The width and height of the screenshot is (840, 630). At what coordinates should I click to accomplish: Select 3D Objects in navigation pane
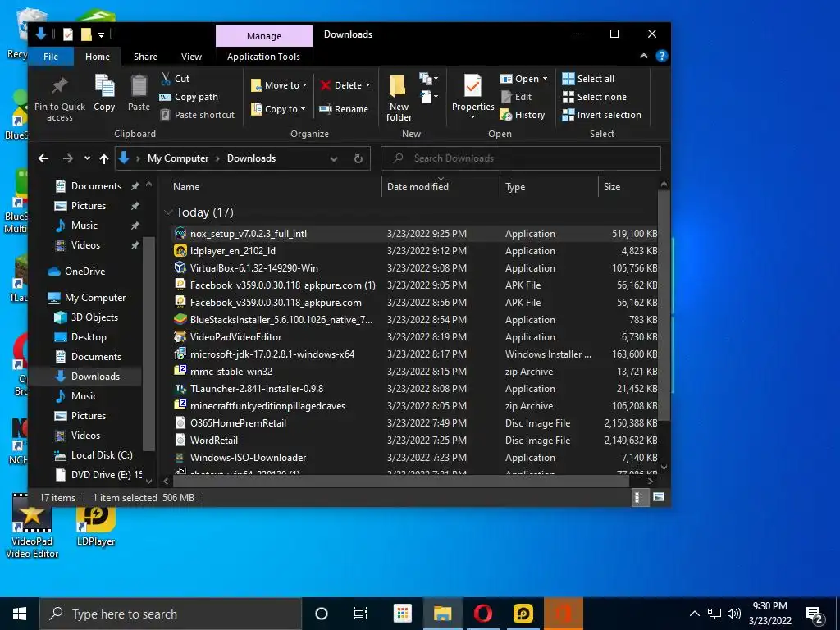[94, 317]
